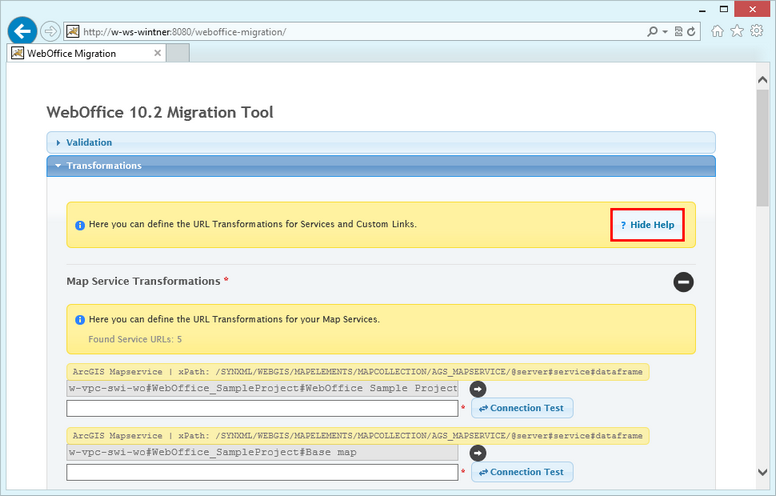Copy WebOffice Sample Project URL with arrow icon

point(478,389)
